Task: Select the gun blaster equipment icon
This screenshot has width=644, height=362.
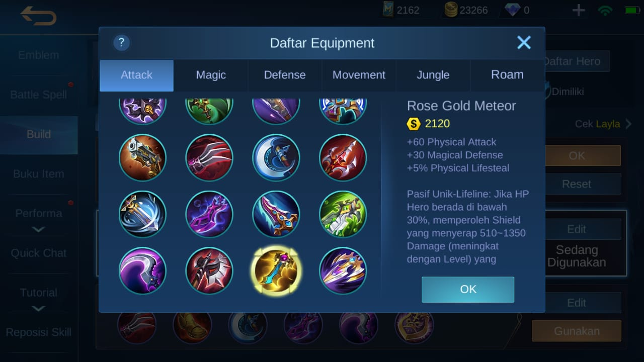Action: click(x=143, y=157)
